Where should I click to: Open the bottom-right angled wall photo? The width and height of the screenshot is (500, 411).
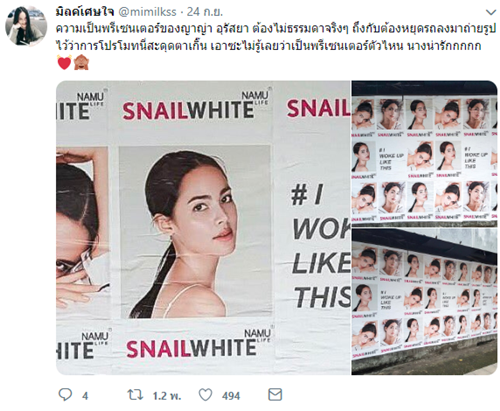[x=424, y=302]
